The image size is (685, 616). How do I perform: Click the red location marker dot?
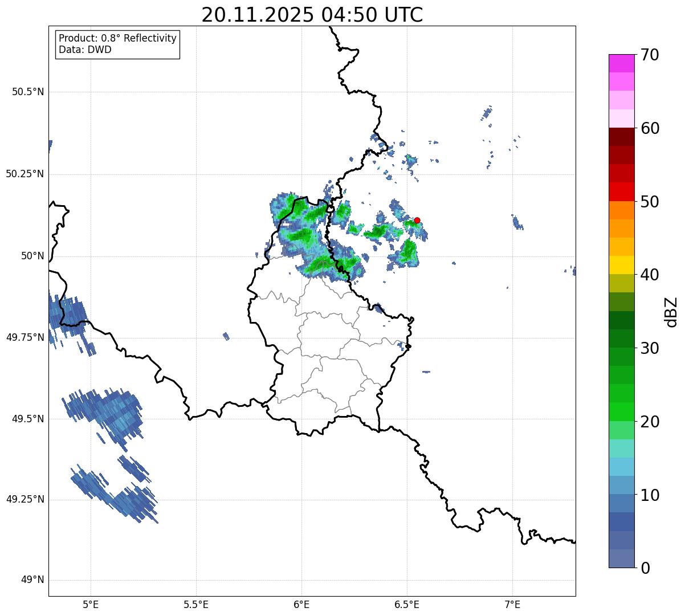pos(417,221)
